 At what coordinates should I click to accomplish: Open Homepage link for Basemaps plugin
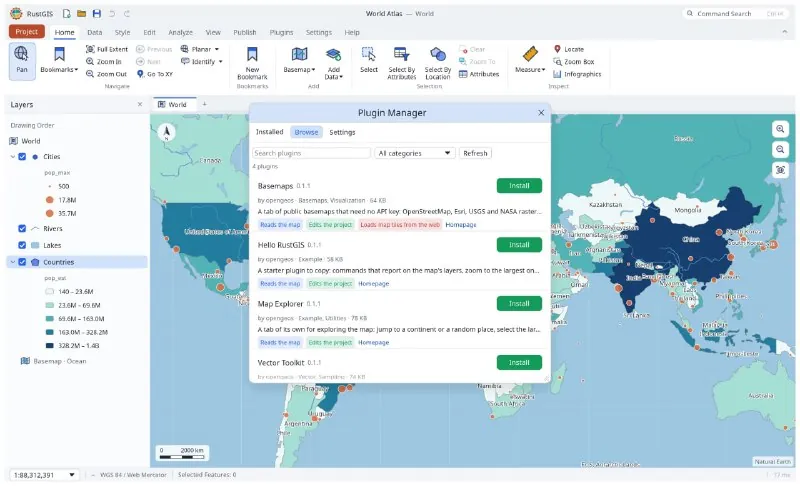[x=461, y=224]
